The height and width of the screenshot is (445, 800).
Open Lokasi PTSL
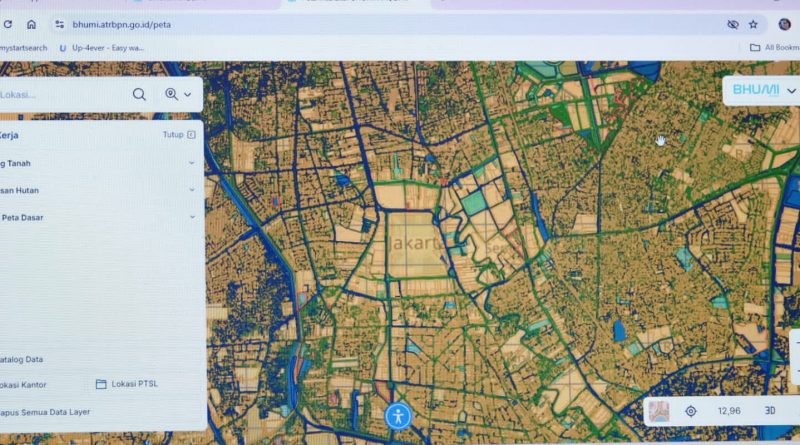click(134, 384)
